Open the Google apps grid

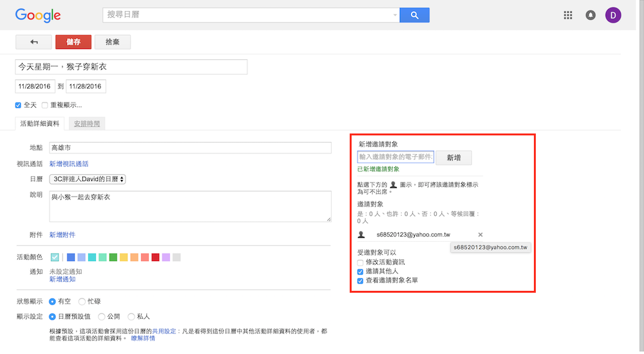coord(567,15)
